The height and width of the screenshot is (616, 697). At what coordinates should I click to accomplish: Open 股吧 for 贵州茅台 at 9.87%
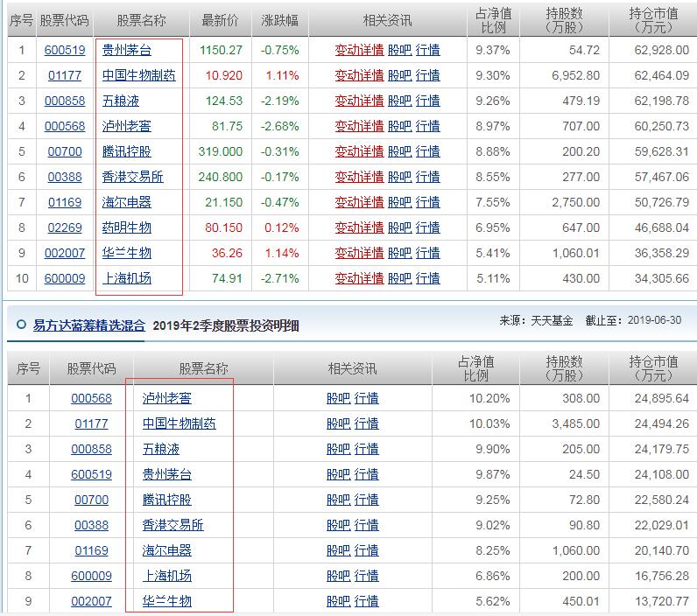pos(338,474)
